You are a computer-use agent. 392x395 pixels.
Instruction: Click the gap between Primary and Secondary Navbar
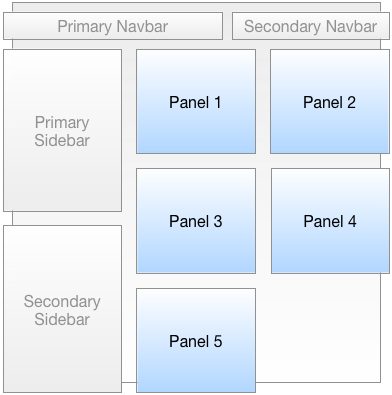point(227,26)
